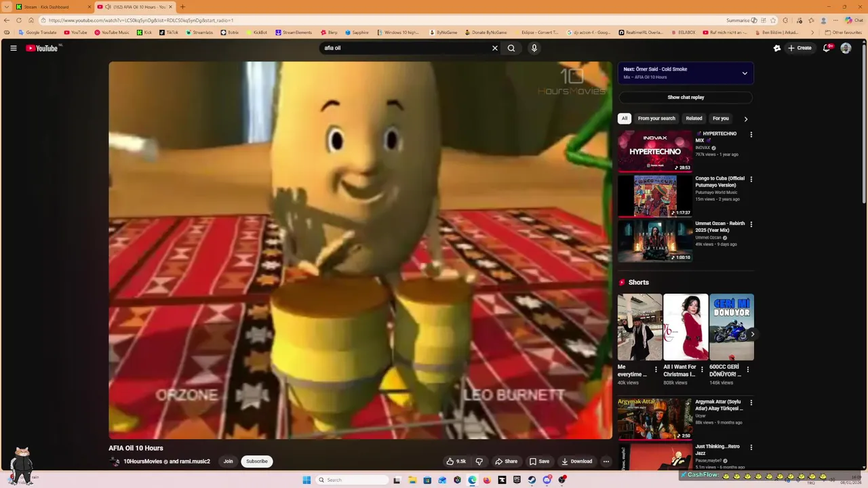
Task: Select the Related filter chip
Action: (694, 119)
